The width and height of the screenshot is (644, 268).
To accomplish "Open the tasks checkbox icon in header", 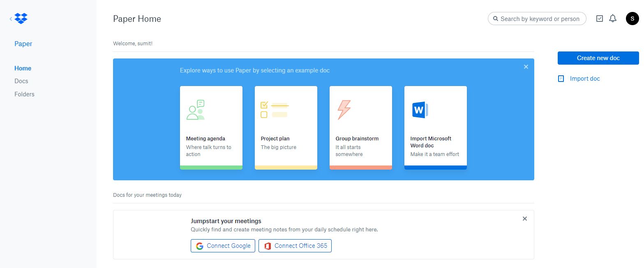I will point(599,19).
